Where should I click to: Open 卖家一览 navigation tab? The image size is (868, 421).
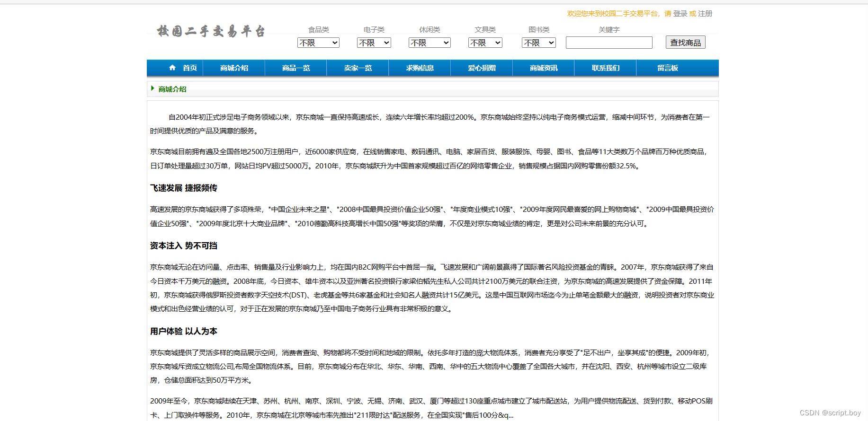358,68
